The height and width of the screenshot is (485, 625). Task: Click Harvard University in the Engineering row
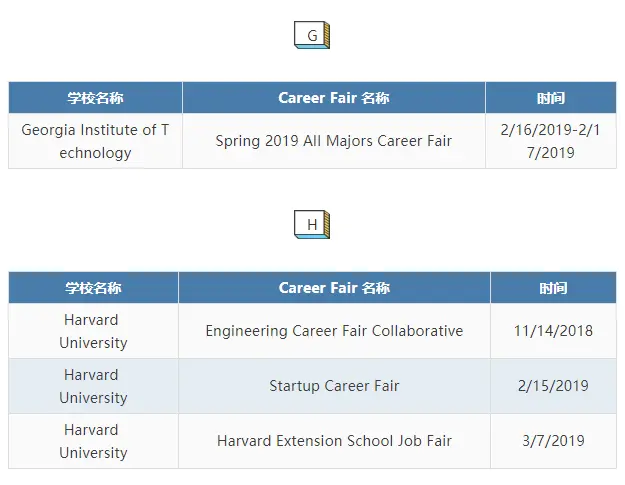coord(93,331)
